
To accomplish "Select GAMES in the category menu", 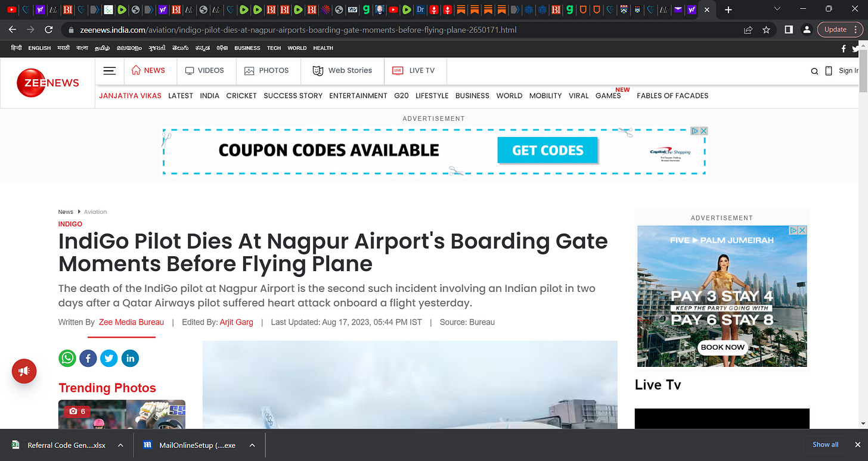I will 608,96.
